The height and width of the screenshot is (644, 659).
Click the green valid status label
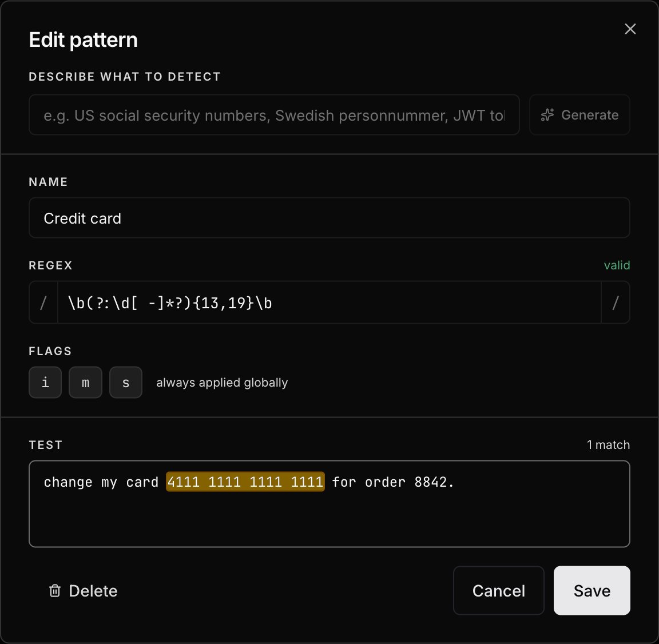617,265
